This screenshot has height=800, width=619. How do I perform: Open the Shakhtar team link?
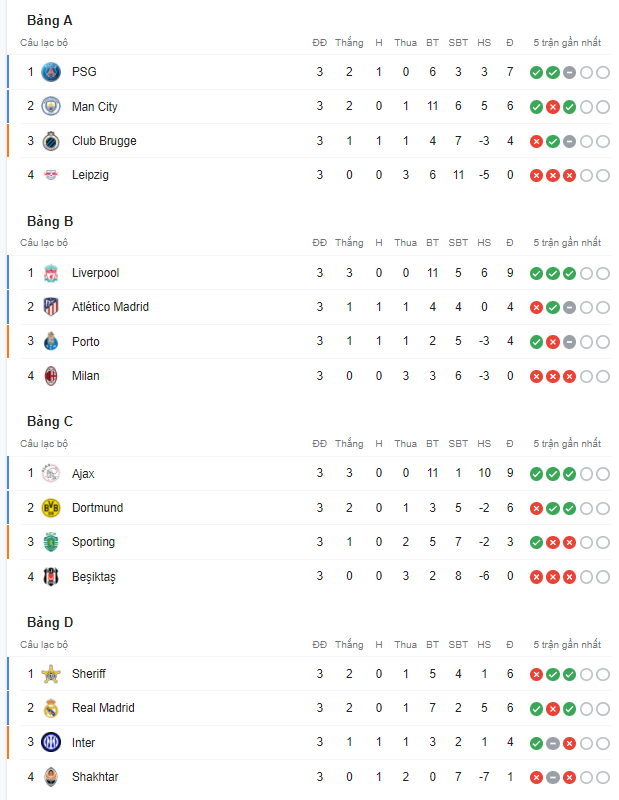coord(95,777)
